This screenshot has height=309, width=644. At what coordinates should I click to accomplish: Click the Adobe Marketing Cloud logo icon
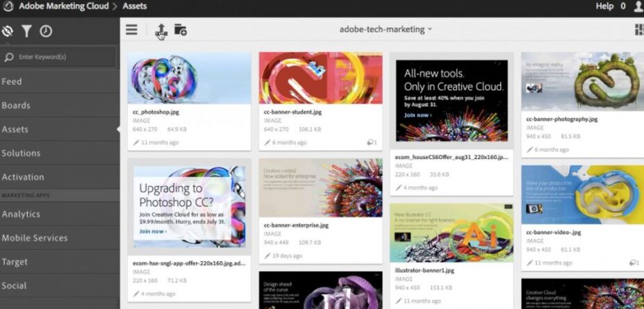(x=9, y=7)
